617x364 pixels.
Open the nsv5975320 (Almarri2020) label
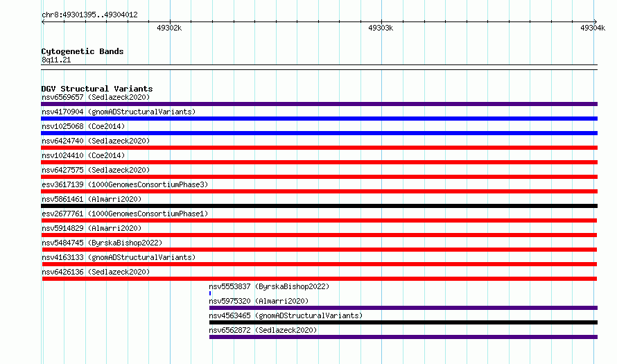pyautogui.click(x=259, y=301)
